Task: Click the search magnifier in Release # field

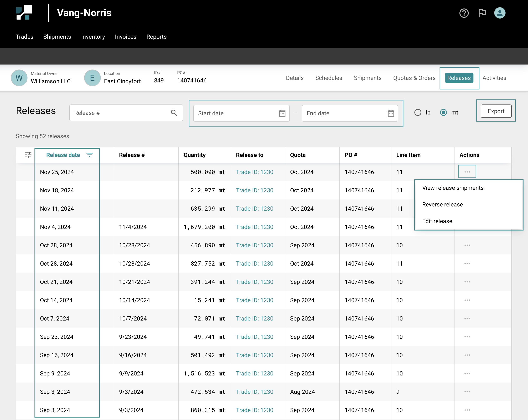Action: pos(174,113)
